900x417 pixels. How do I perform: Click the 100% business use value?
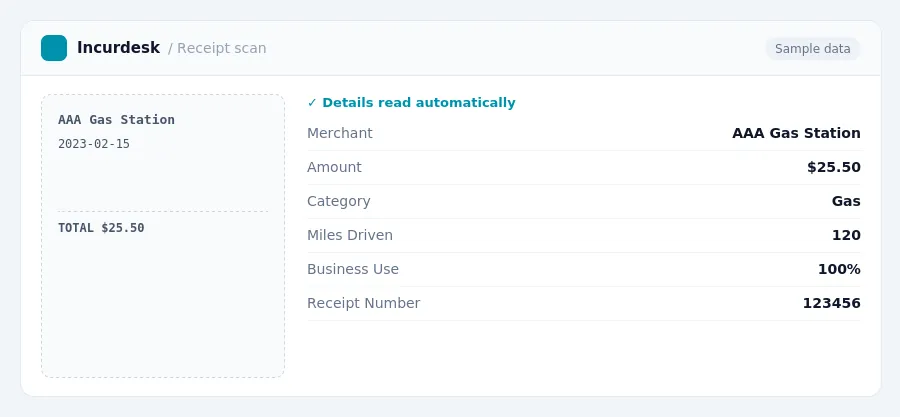839,269
